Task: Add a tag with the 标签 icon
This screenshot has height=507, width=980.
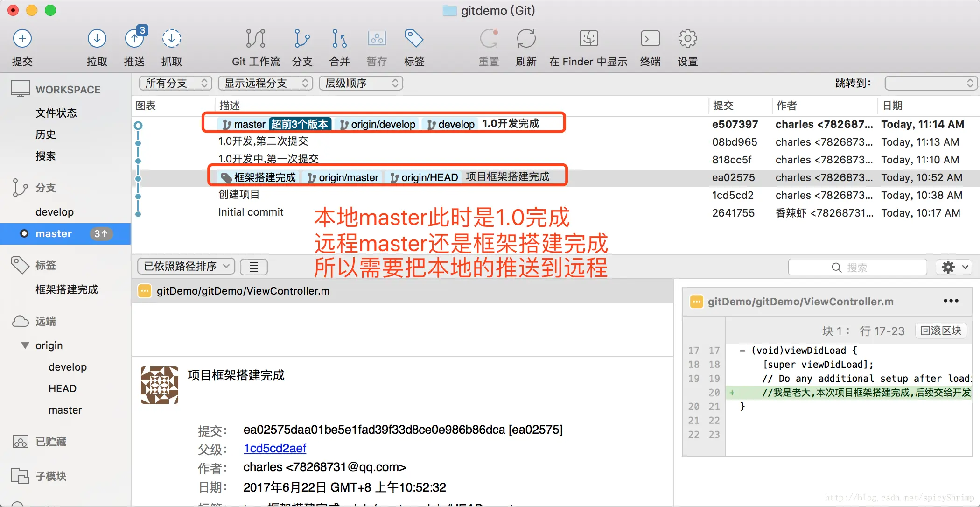Action: (414, 38)
